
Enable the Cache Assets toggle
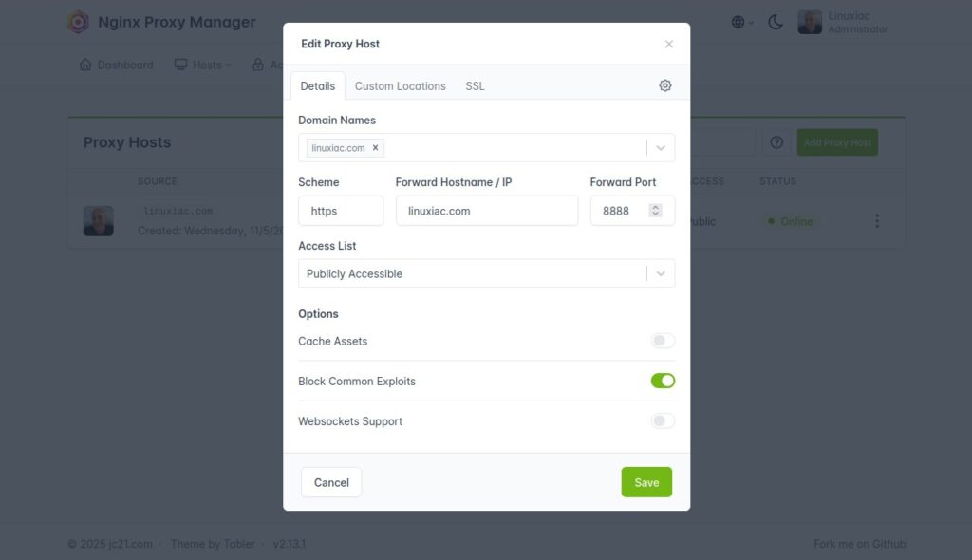[x=663, y=340]
